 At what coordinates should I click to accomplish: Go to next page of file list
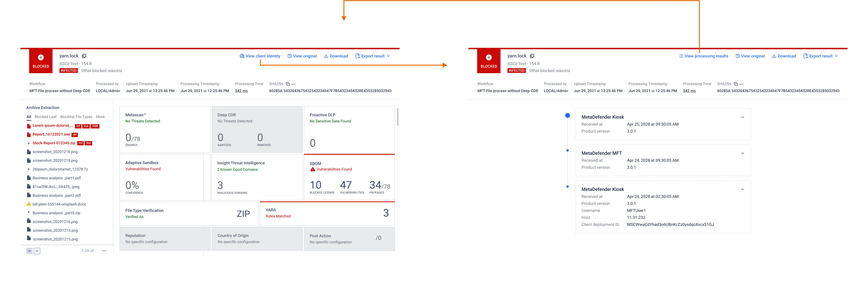(x=37, y=251)
